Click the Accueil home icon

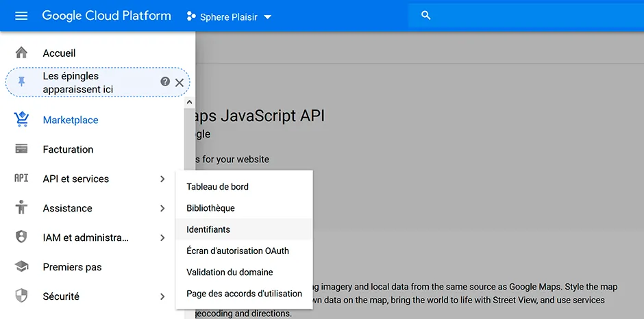(x=21, y=53)
